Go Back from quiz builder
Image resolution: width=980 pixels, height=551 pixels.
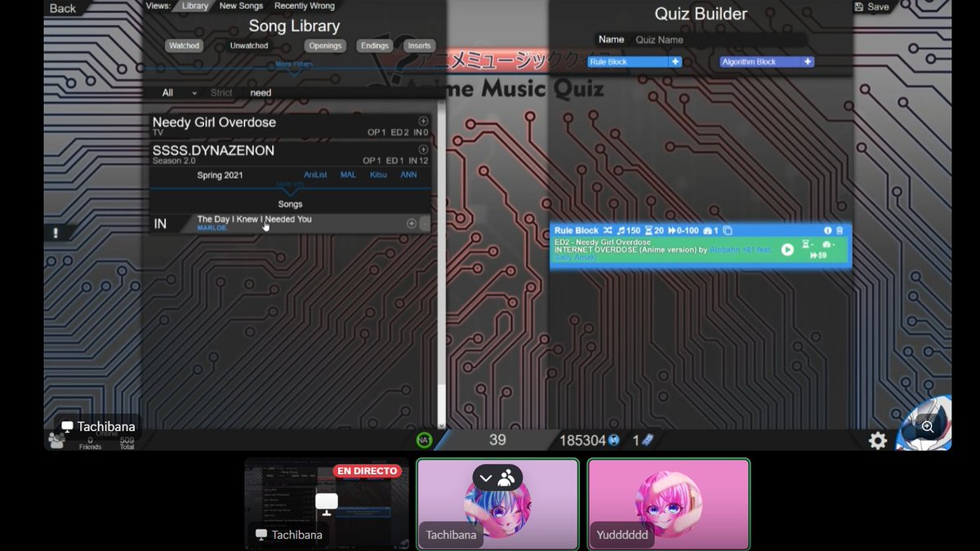[63, 8]
